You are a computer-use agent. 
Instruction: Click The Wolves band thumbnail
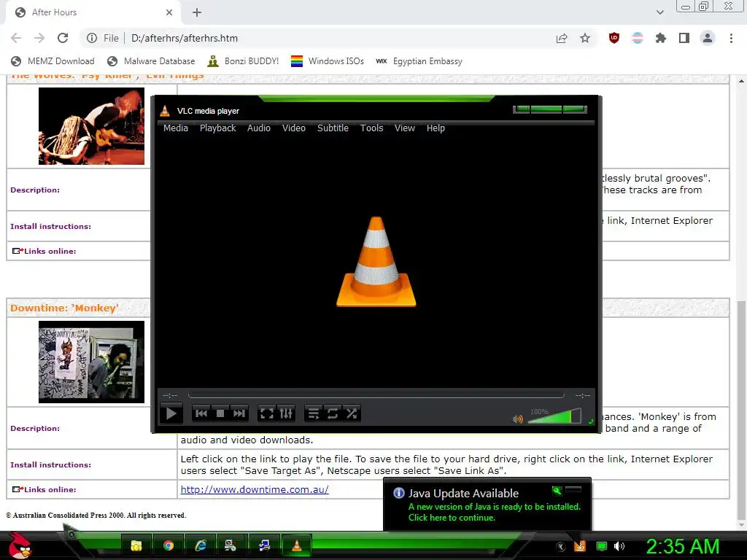91,126
